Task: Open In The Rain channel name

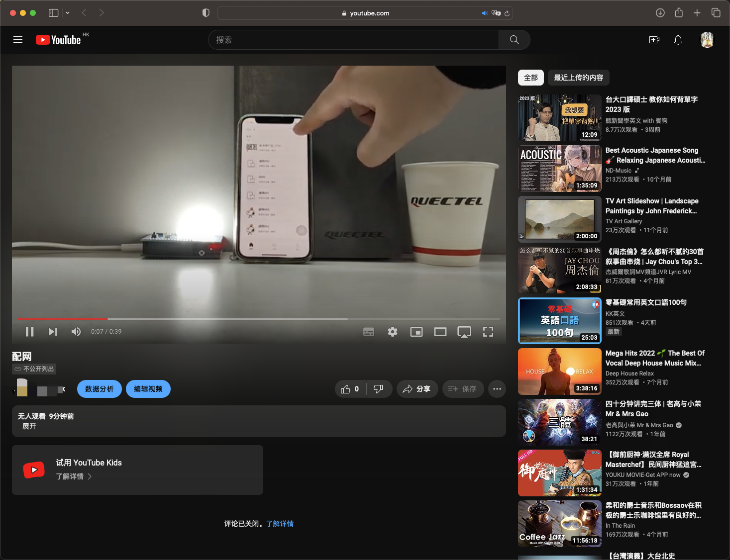Action: click(x=621, y=526)
